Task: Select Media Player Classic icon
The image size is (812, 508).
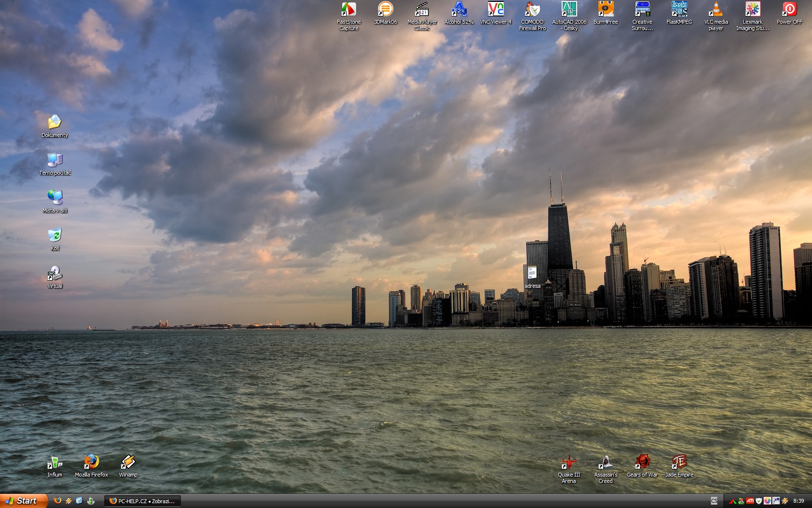Action: [x=422, y=10]
